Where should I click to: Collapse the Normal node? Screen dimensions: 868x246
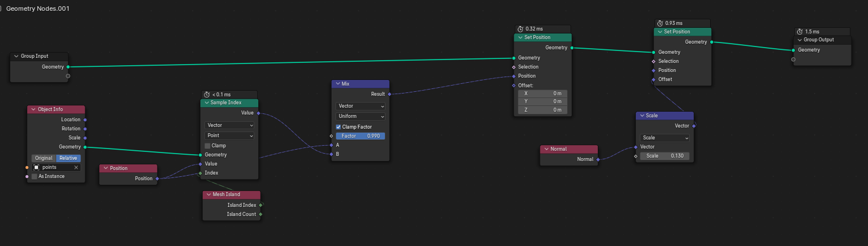click(x=546, y=149)
